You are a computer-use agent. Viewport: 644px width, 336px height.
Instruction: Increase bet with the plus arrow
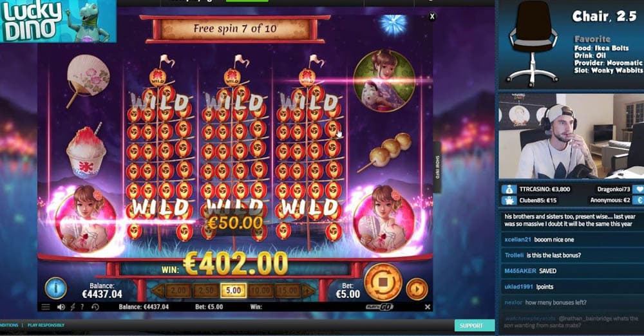pyautogui.click(x=309, y=291)
